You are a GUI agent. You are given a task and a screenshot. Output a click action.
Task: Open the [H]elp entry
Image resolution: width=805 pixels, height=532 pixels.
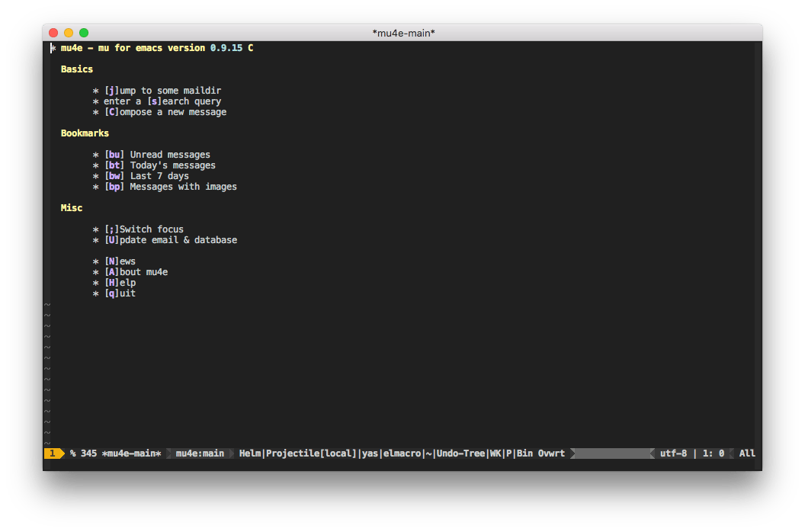[x=120, y=283]
